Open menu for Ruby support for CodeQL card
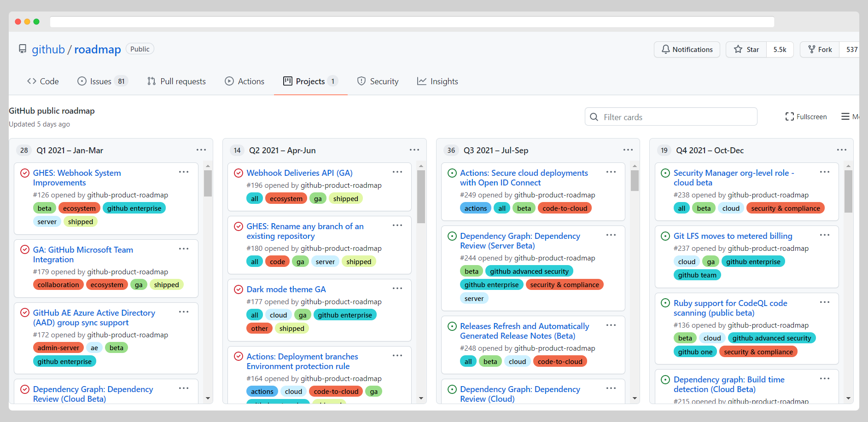The image size is (868, 422). click(x=825, y=302)
